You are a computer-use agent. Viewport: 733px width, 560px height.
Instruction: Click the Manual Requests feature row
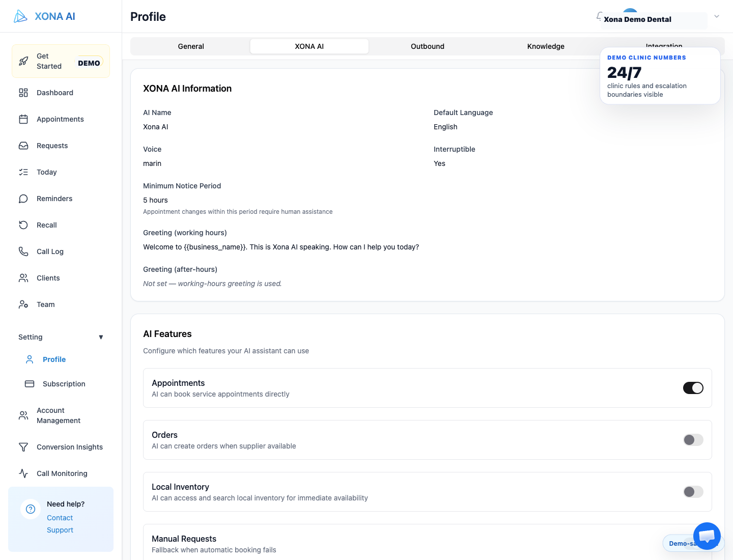(x=428, y=542)
